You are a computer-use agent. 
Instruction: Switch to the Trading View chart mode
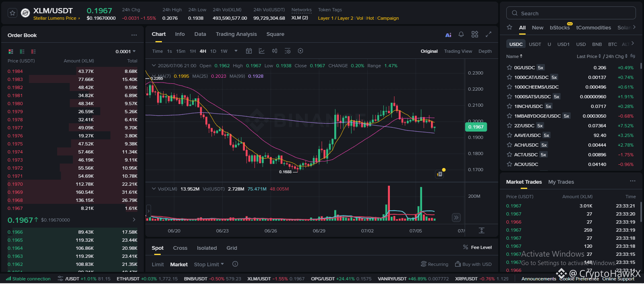[x=458, y=51]
